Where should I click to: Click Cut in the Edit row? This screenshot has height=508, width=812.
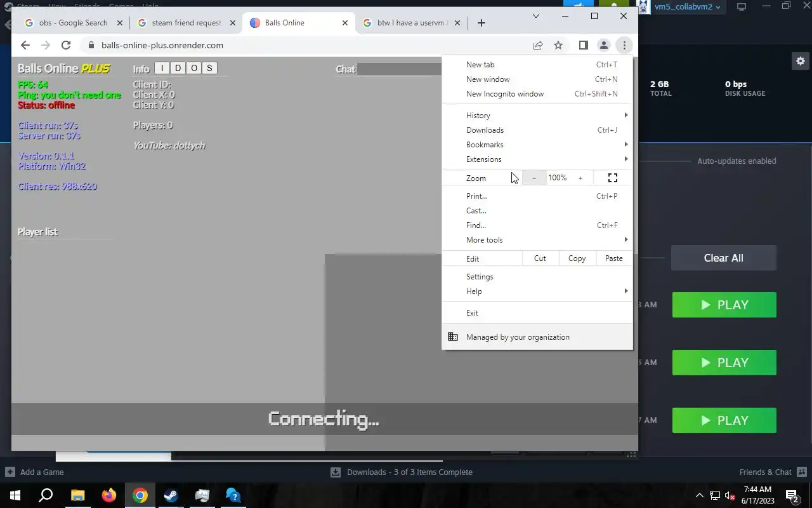pos(540,258)
